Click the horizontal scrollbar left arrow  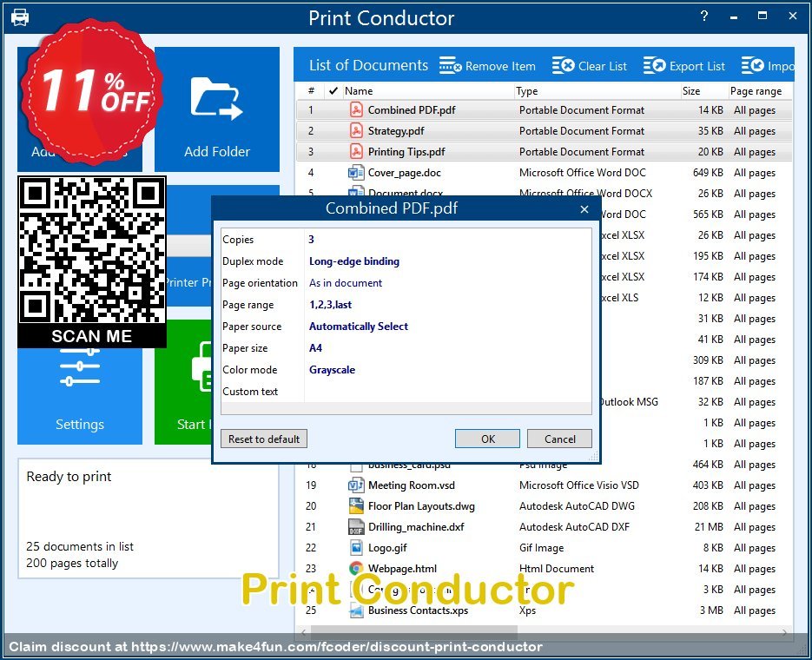[x=303, y=632]
